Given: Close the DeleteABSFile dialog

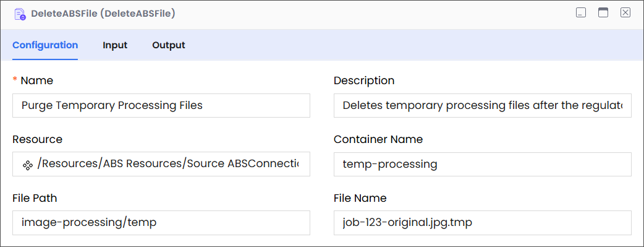Looking at the screenshot, I should point(625,13).
